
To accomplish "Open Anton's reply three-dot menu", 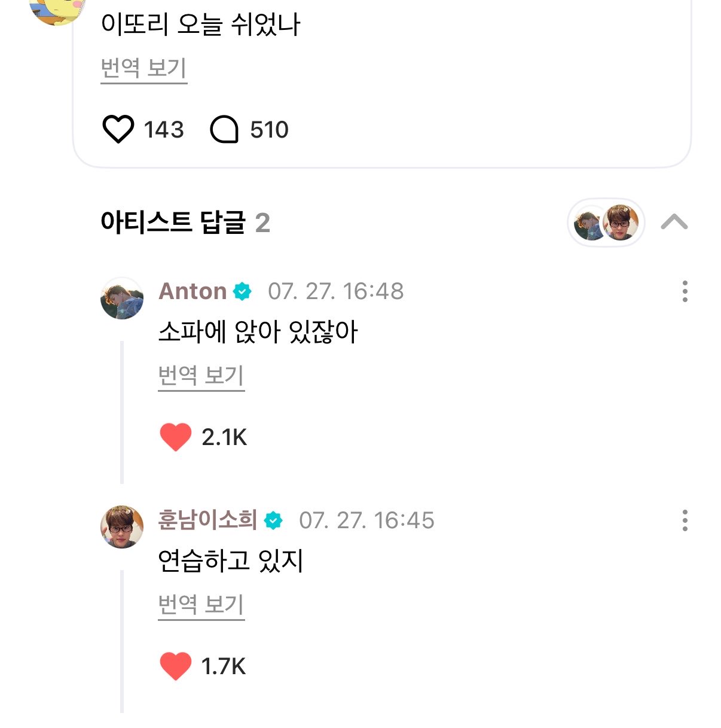I will pos(685,291).
